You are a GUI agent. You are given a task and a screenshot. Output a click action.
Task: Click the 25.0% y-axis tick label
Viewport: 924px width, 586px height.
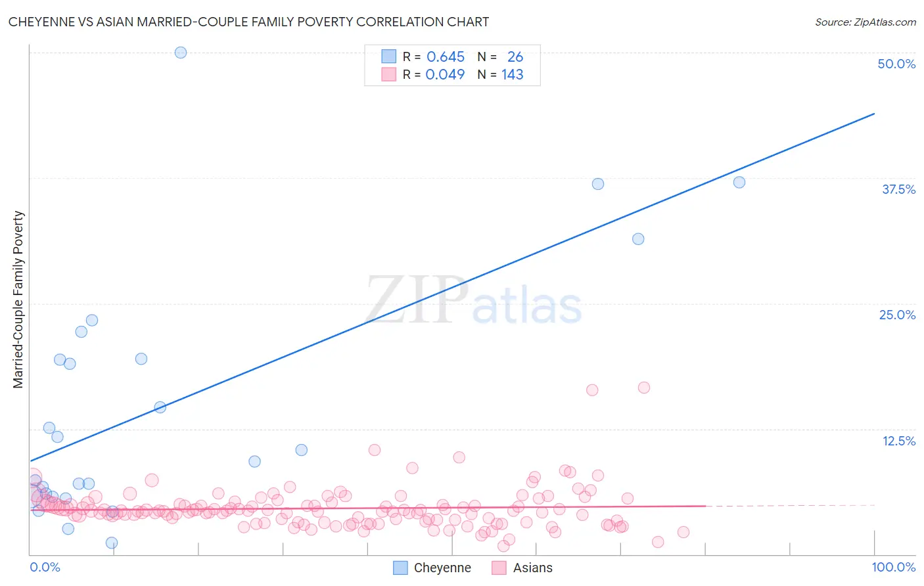tap(897, 315)
